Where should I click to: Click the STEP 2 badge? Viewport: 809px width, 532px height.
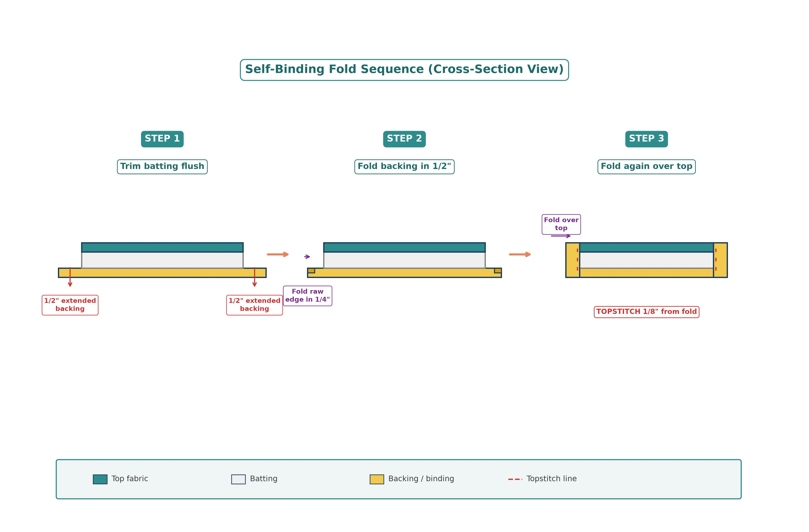(x=404, y=139)
